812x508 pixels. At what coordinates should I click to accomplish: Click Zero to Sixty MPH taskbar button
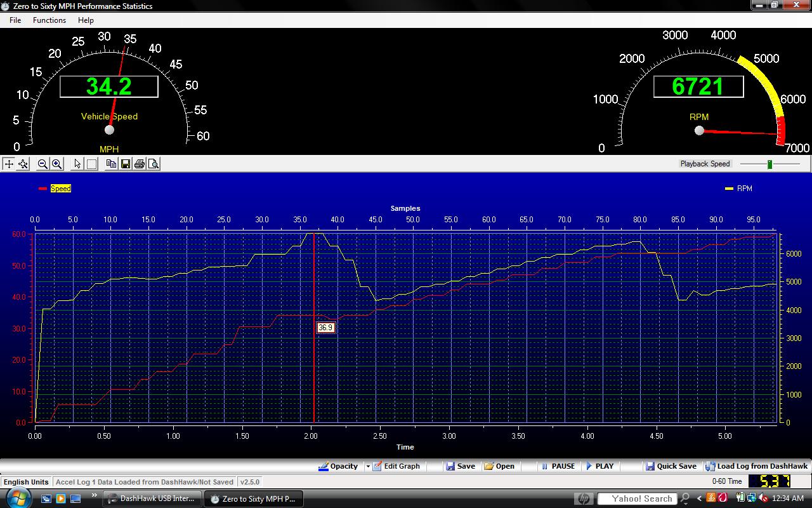[x=253, y=498]
